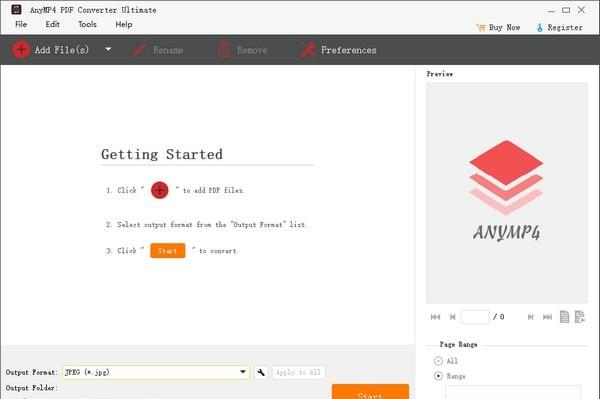
Task: Maximize the application window
Action: [566, 10]
